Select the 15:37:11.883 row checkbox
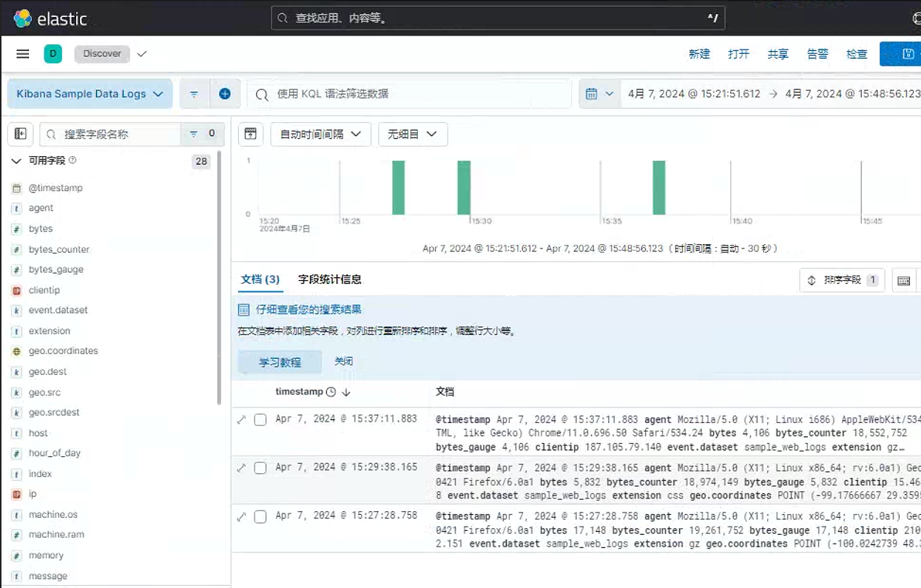The height and width of the screenshot is (588, 921). point(260,419)
